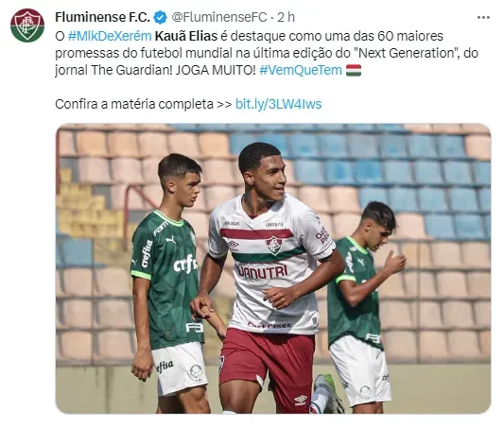This screenshot has width=504, height=426.
Task: Click the bold Kauã Elias name
Action: click(186, 36)
